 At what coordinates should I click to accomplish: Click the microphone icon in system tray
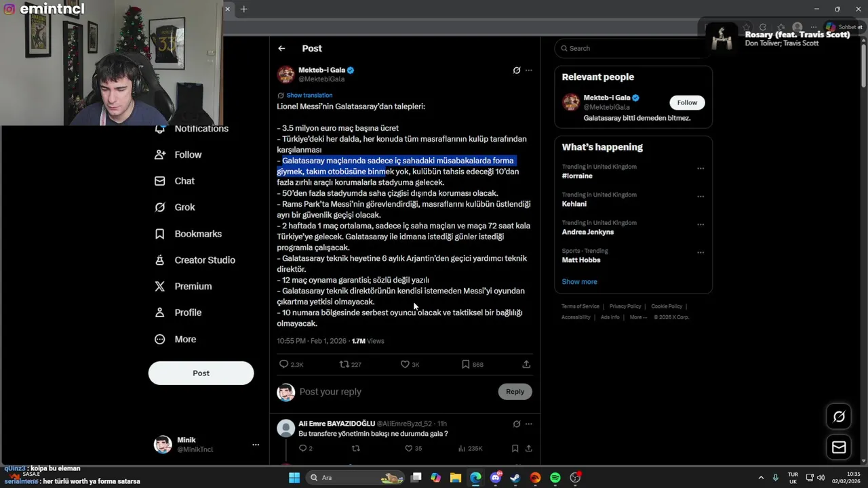[776, 478]
